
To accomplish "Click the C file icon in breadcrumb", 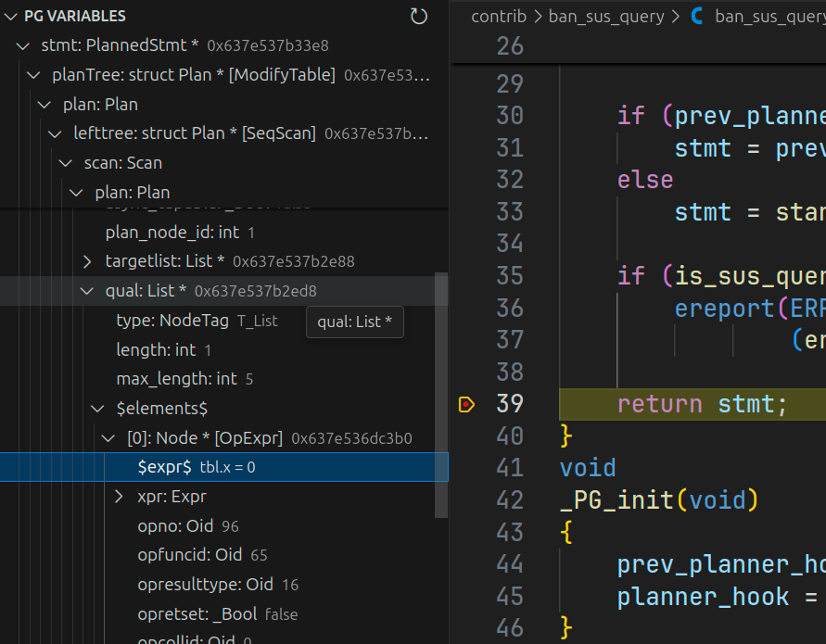I will (x=698, y=16).
